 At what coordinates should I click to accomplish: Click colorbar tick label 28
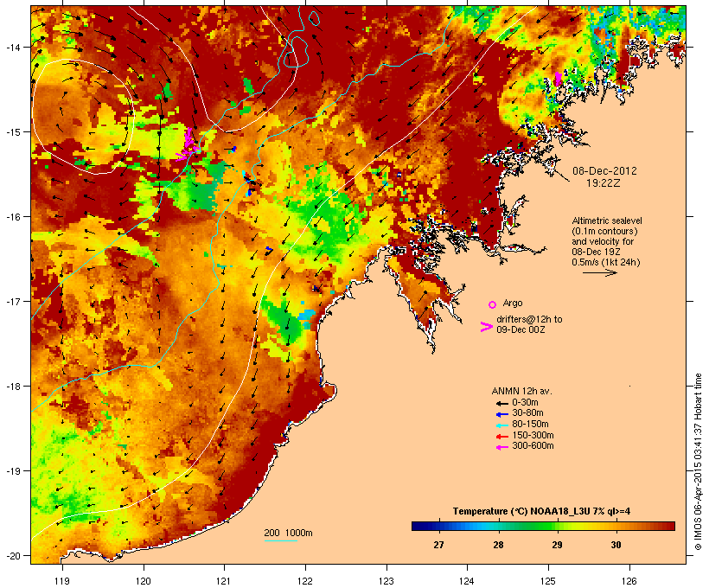pos(498,545)
